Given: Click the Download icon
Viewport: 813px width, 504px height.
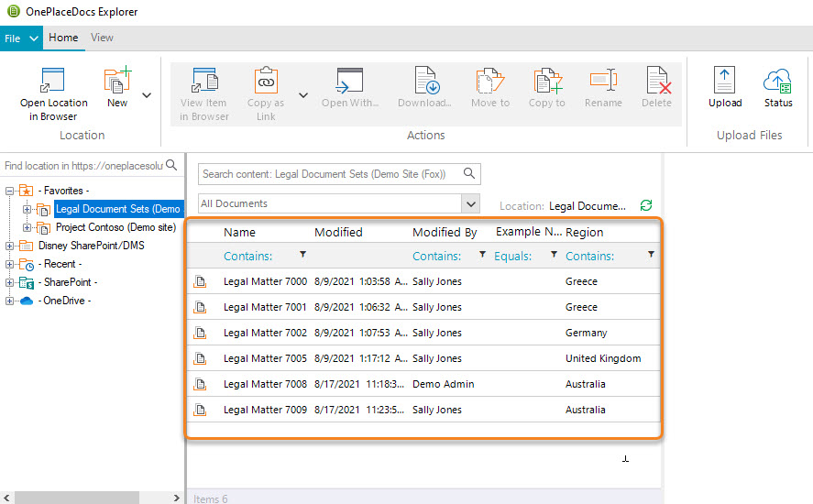Looking at the screenshot, I should pos(426,80).
